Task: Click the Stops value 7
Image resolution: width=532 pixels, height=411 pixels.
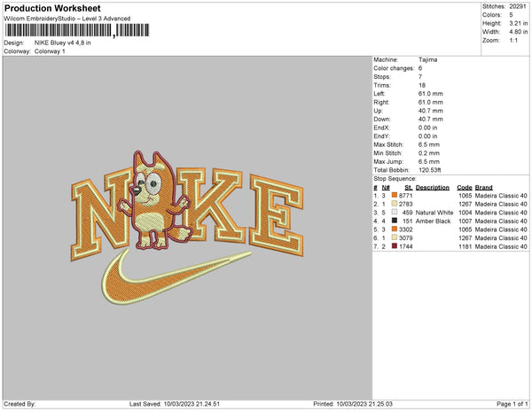Action: (x=420, y=76)
